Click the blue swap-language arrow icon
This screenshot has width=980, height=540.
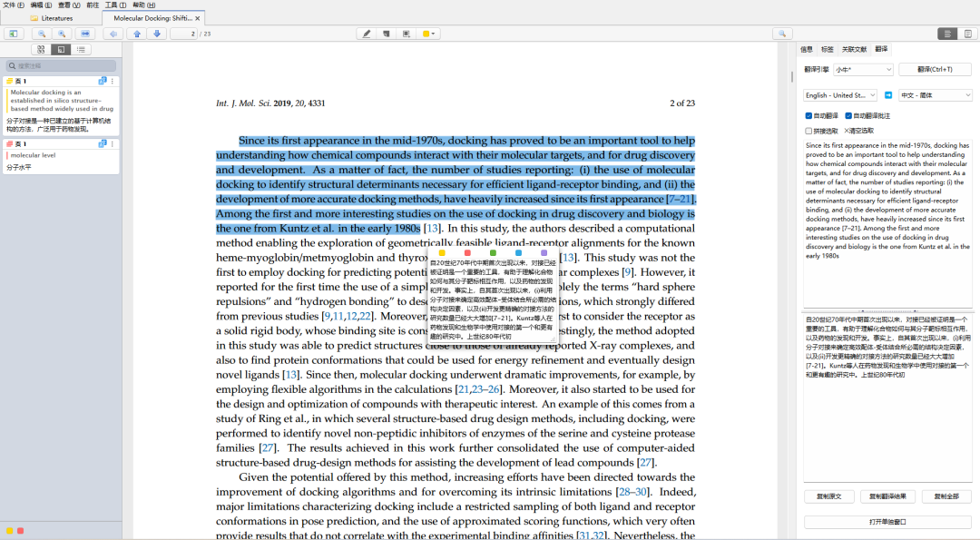[x=888, y=95]
